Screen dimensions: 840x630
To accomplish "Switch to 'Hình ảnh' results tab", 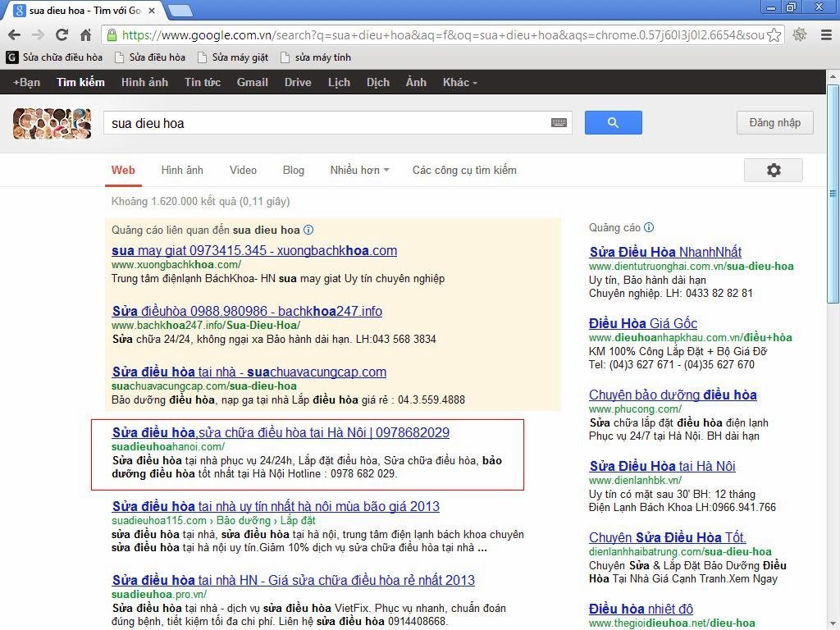I will tap(182, 171).
